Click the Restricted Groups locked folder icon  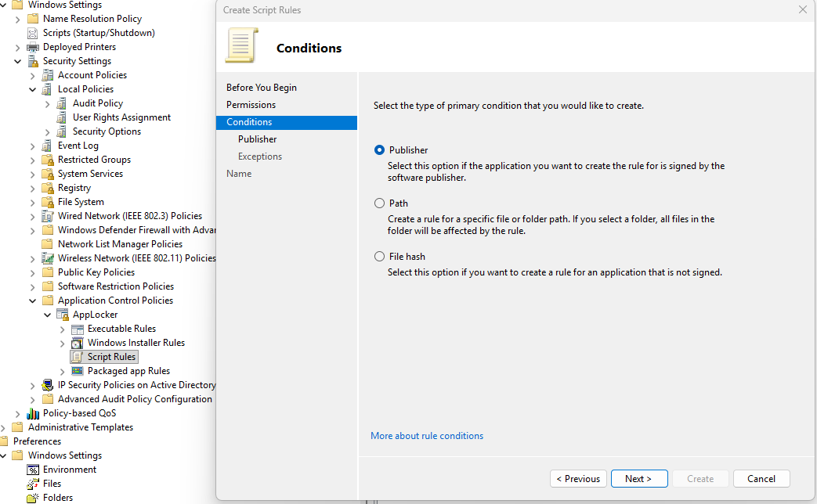pyautogui.click(x=48, y=160)
